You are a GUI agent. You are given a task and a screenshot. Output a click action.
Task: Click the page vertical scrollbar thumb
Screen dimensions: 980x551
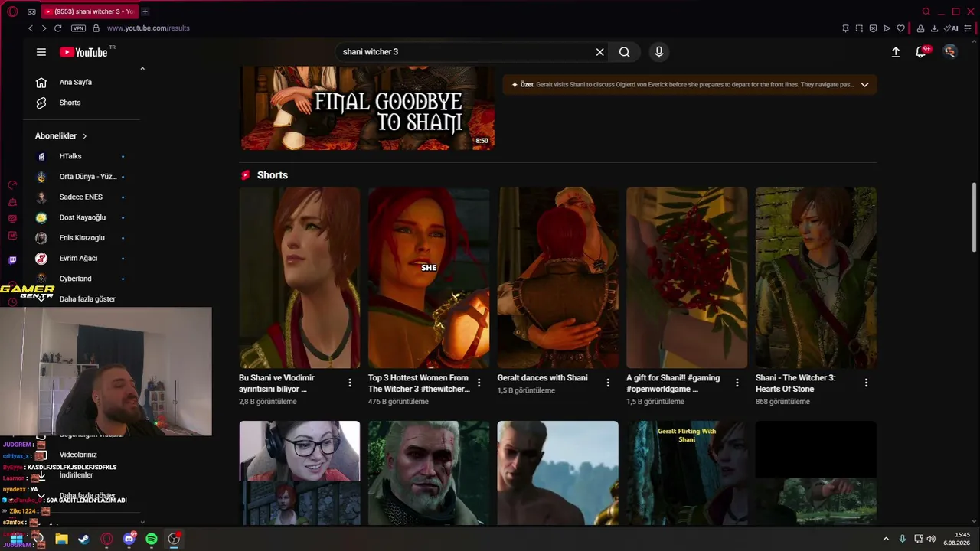[x=974, y=217]
